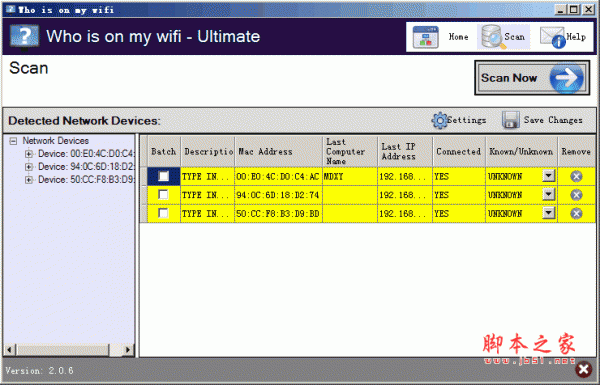600x385 pixels.
Task: Select Network Devices tree label
Action: coord(55,141)
